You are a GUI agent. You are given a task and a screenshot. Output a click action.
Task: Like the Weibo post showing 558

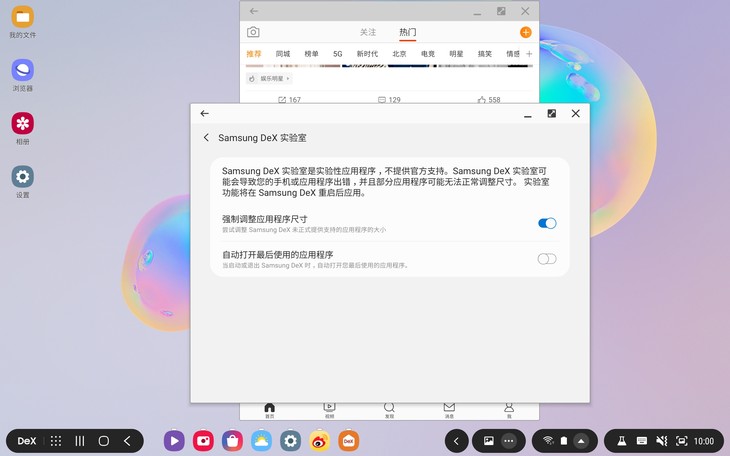[x=482, y=100]
